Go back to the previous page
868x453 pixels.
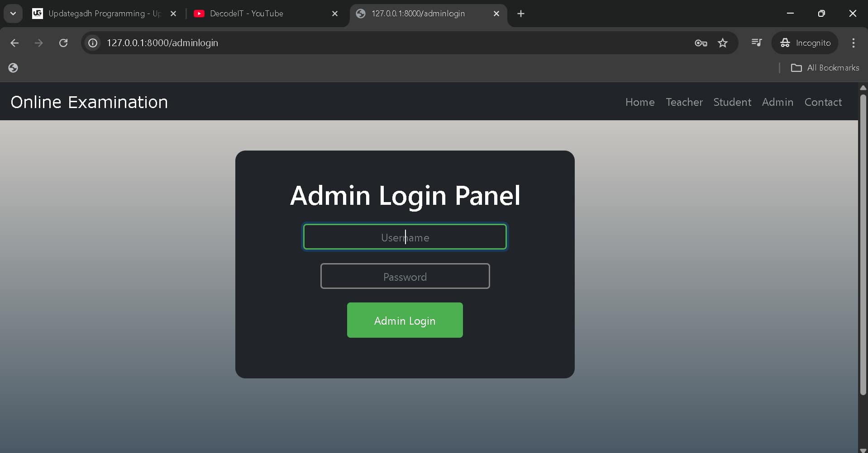(x=14, y=43)
